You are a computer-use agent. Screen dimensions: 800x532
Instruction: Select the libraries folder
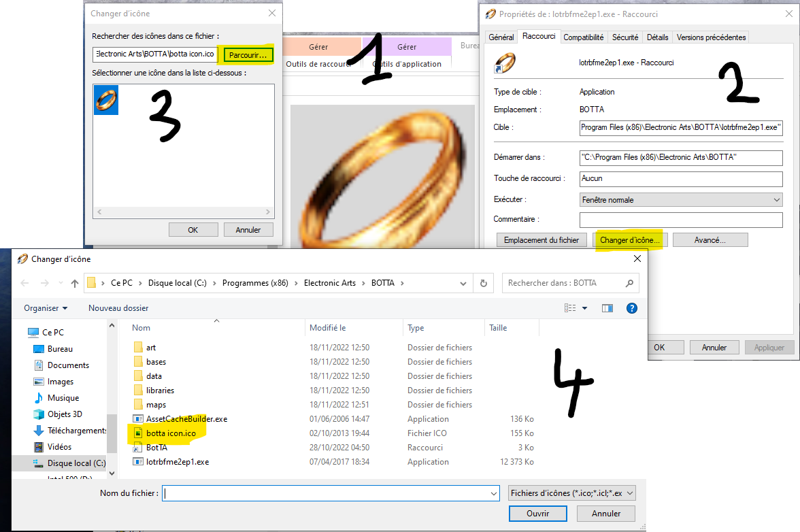pos(160,390)
